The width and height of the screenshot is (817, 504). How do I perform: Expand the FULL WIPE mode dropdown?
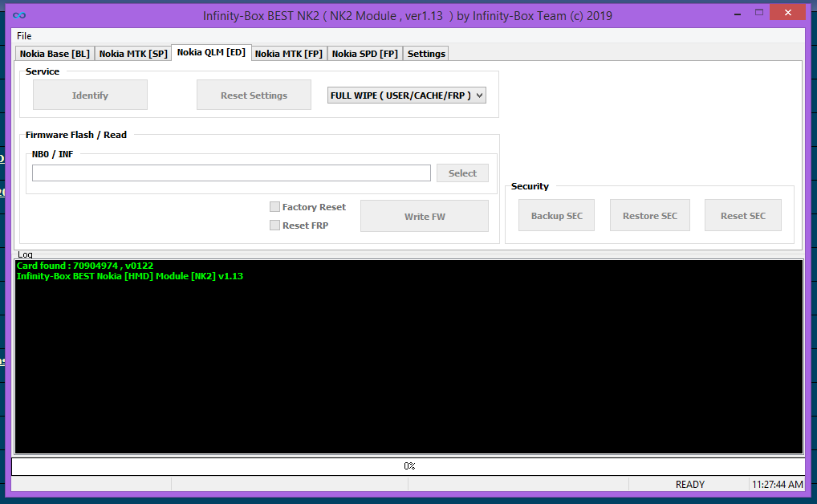406,96
